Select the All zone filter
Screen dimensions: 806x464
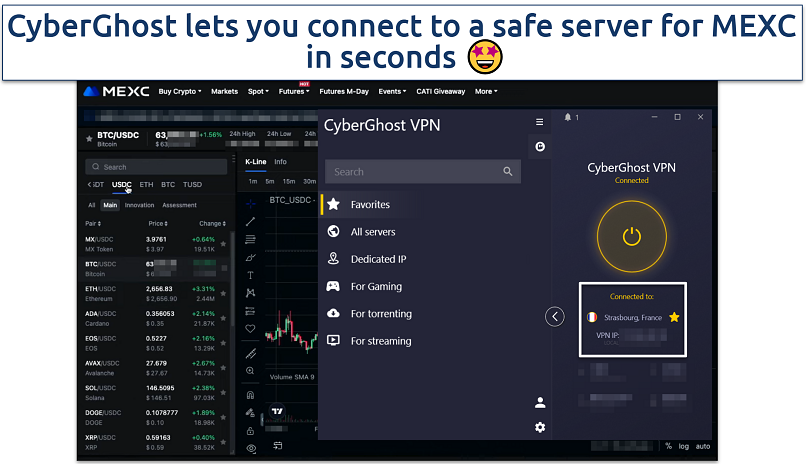(x=91, y=205)
